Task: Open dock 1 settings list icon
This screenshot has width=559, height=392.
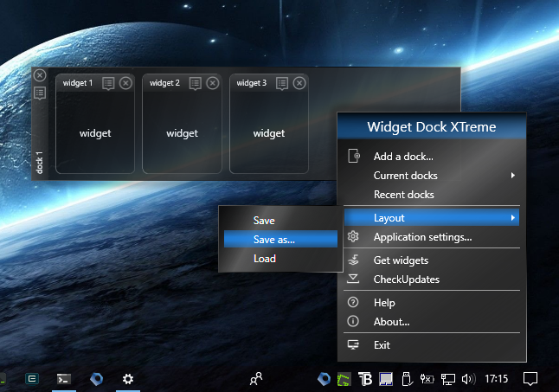Action: [x=40, y=93]
